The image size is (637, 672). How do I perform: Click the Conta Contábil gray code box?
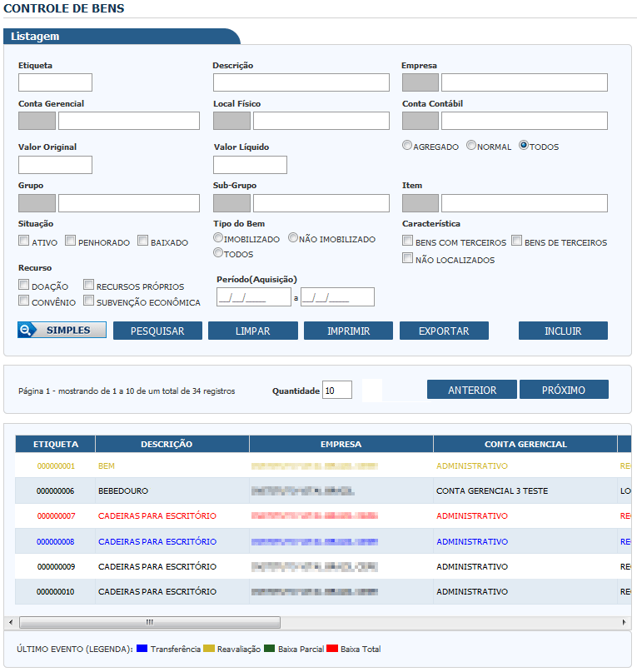[421, 121]
